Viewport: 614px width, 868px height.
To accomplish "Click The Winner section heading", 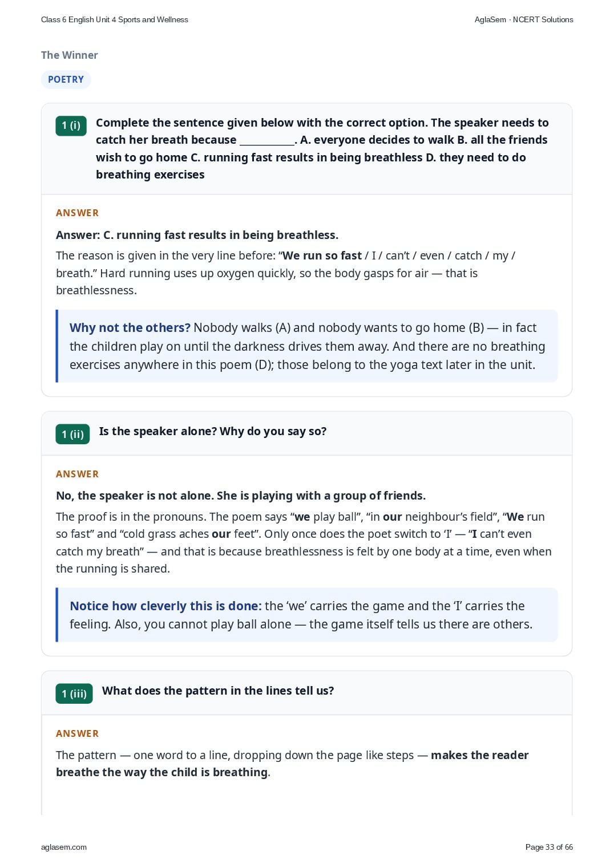I will click(x=69, y=55).
